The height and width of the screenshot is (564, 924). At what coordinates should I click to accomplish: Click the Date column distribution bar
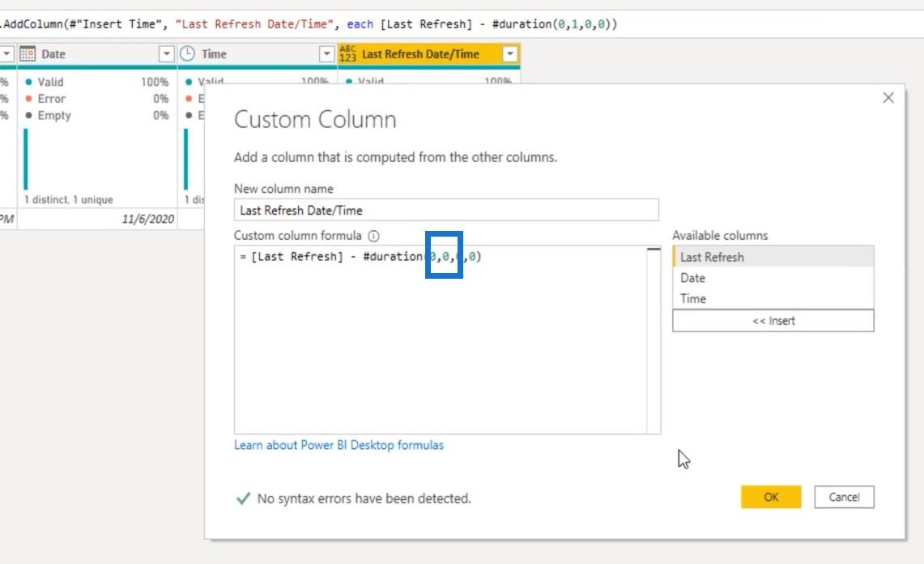tap(26, 160)
